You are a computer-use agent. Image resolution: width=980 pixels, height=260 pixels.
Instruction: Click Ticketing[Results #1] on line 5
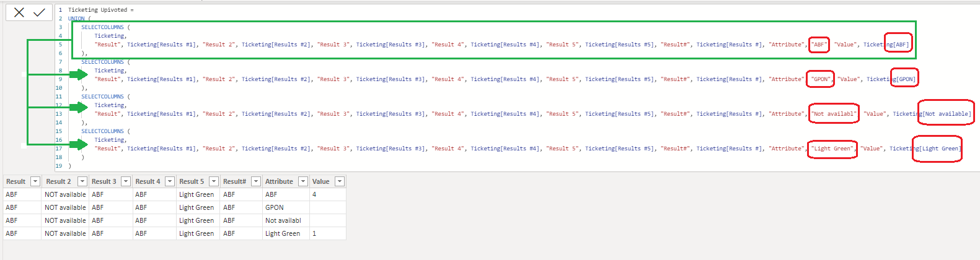point(161,45)
